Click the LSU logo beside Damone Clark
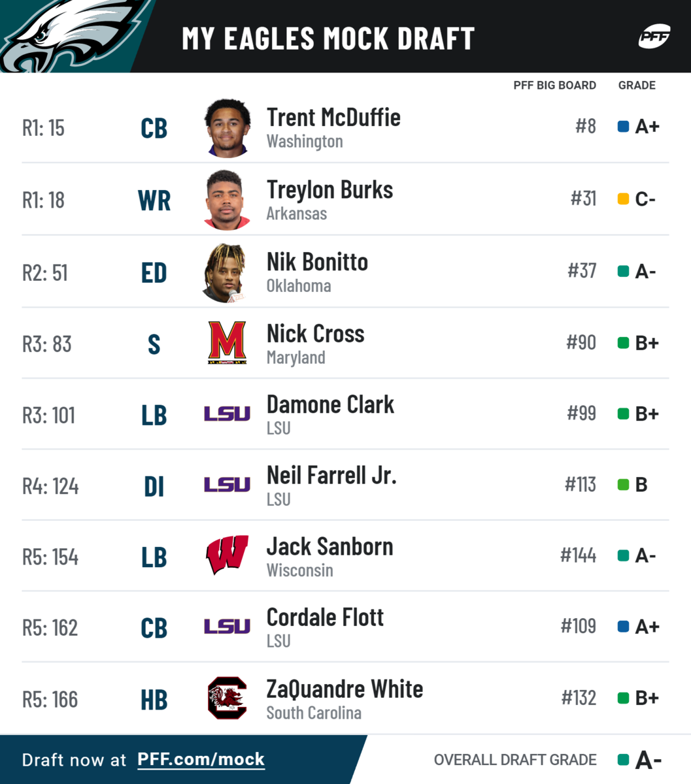691x784 pixels. 227,414
